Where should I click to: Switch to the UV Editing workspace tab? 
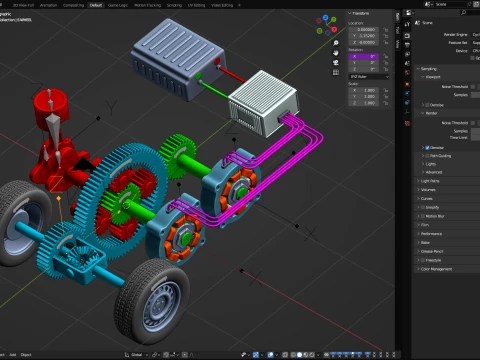pyautogui.click(x=196, y=5)
